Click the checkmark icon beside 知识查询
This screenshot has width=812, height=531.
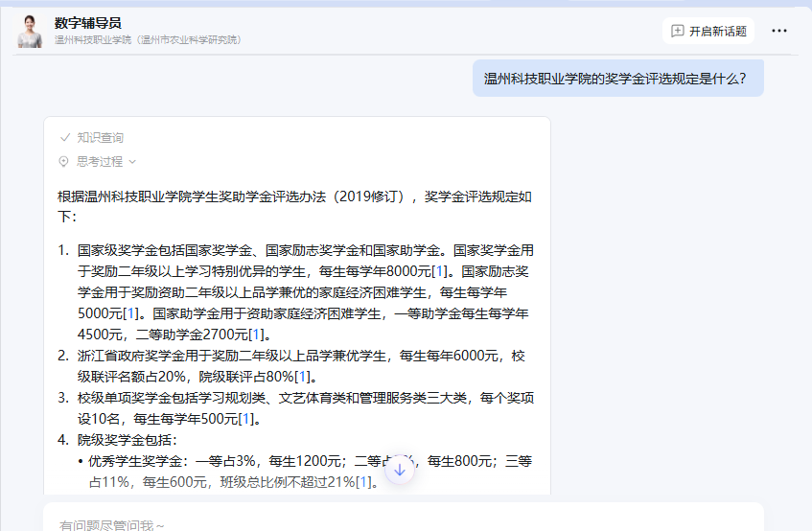coord(64,138)
